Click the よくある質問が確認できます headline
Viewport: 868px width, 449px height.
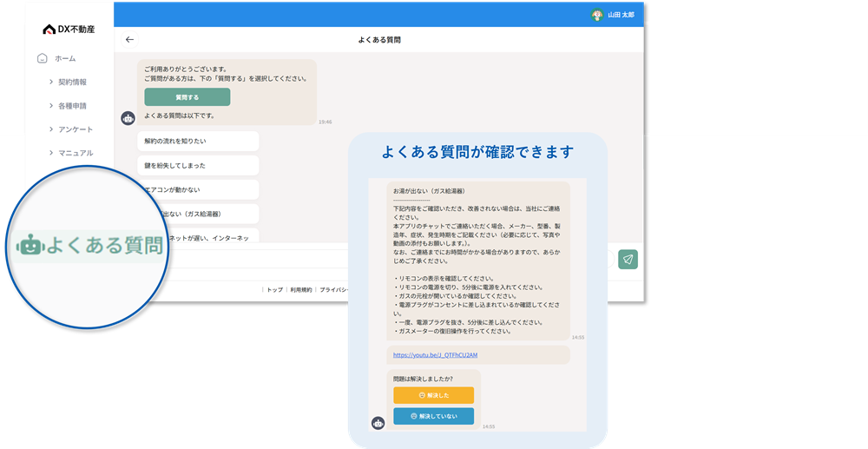tap(477, 152)
